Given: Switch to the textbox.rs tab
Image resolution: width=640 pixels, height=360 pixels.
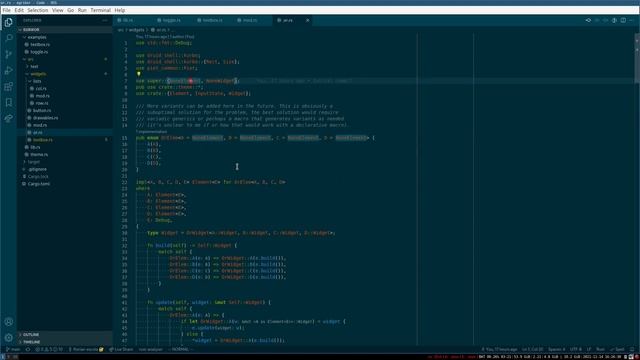Looking at the screenshot, I should point(213,20).
